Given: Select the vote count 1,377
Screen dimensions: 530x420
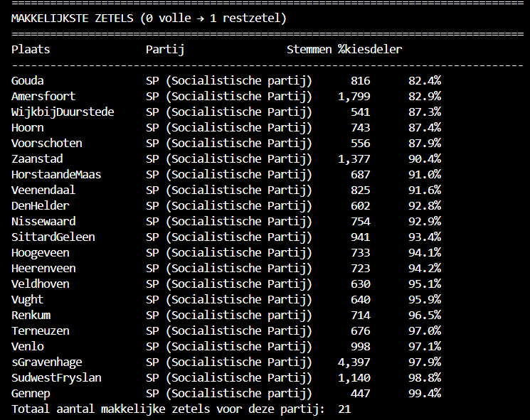Looking at the screenshot, I should [354, 159].
